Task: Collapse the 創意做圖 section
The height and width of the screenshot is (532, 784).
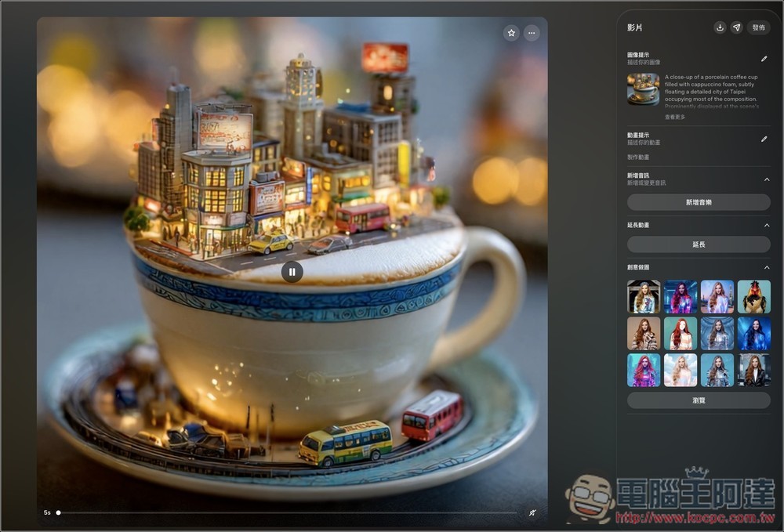Action: [x=766, y=268]
